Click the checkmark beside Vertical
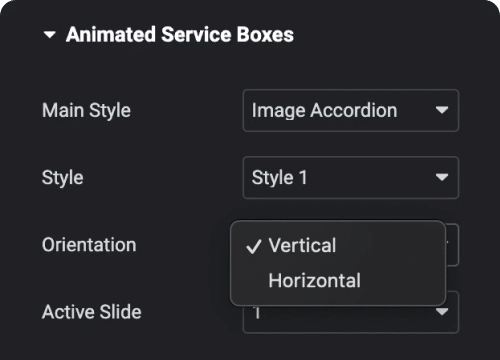This screenshot has height=360, width=500. (x=254, y=247)
